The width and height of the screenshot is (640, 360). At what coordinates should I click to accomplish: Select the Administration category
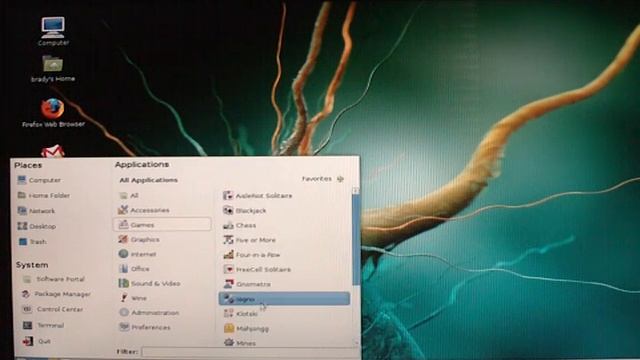[x=149, y=313]
